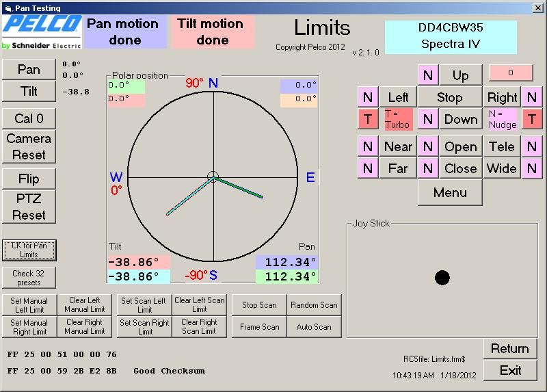The image size is (547, 392).
Task: Nudge zoom with N right of Wide
Action: coord(532,168)
